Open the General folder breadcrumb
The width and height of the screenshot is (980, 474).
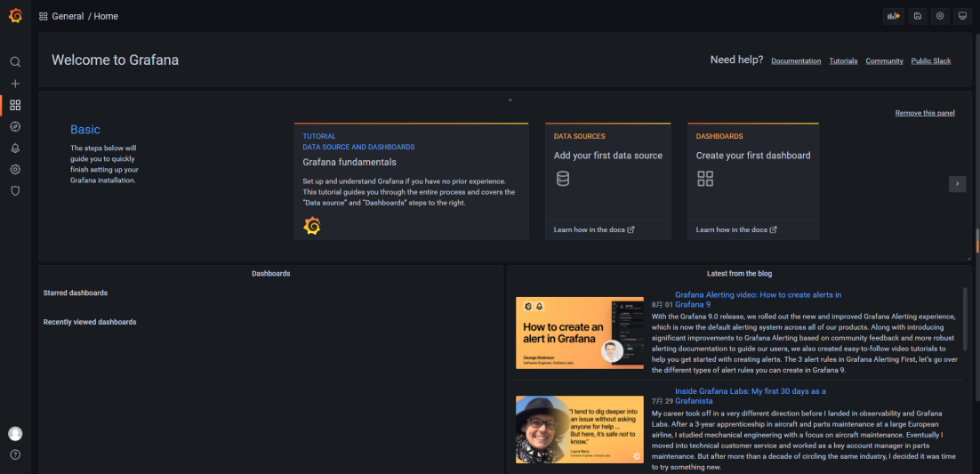coord(68,16)
